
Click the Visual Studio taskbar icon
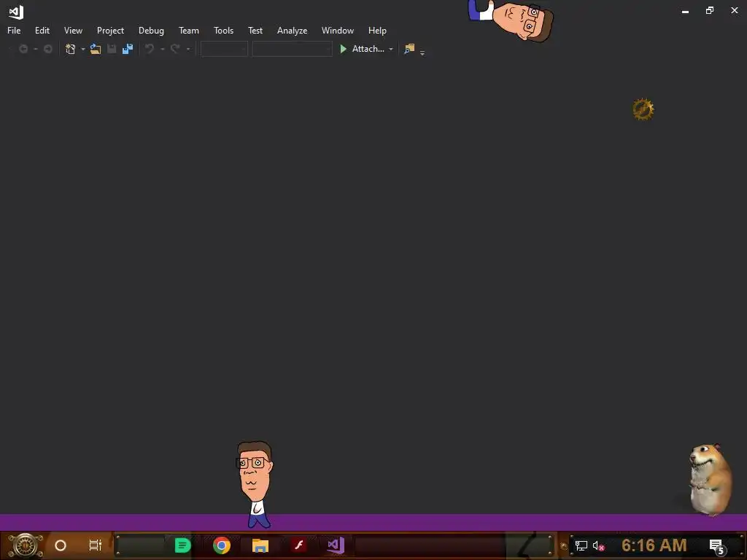336,545
